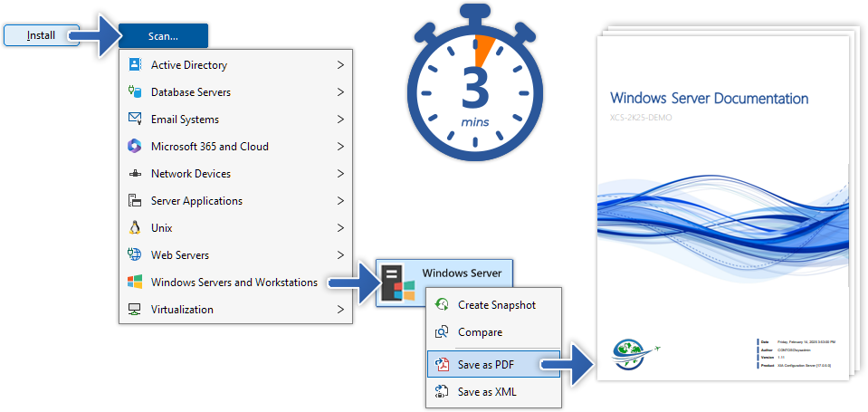Screen dimensions: 868x412
Task: Choose Web Servers from the scan menu
Action: [236, 254]
